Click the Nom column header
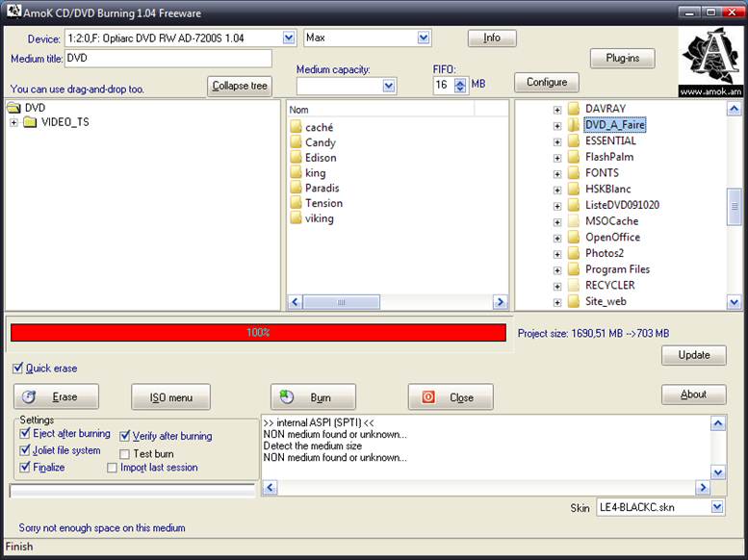 point(381,110)
